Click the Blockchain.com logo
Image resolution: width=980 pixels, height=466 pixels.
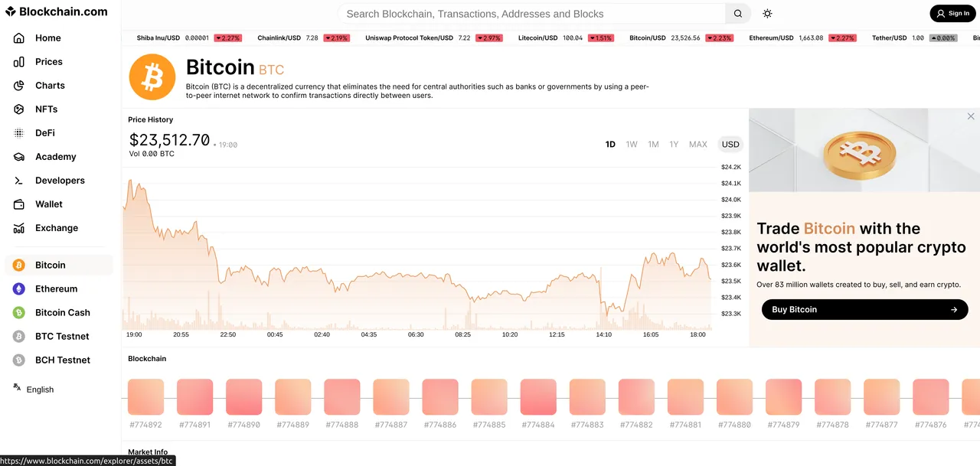57,11
